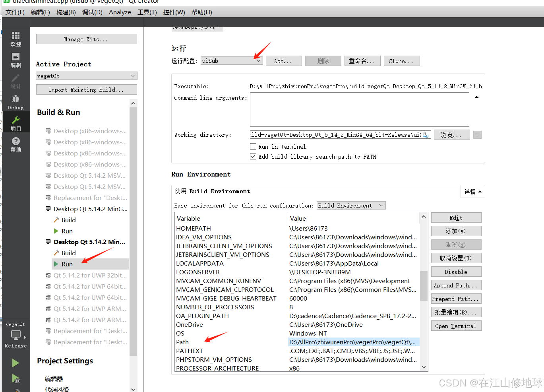Image resolution: width=544 pixels, height=392 pixels.
Task: Click the Value column header
Action: (354, 218)
